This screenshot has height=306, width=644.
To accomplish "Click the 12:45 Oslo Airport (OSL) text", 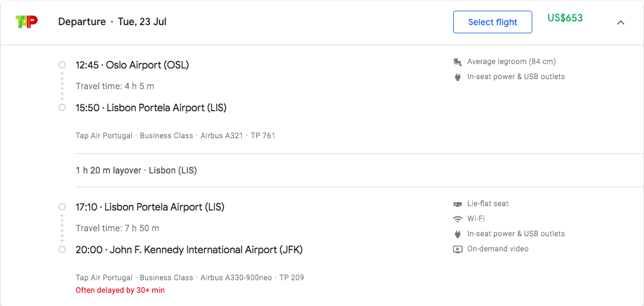I will (x=132, y=65).
